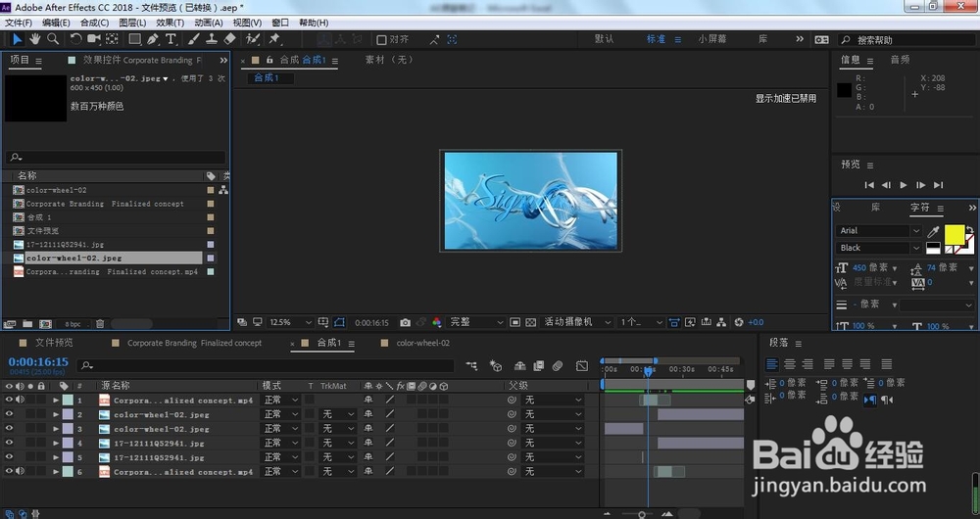The width and height of the screenshot is (980, 519).
Task: Hide layer 3 color-wheel-02.jpeg
Action: 9,429
